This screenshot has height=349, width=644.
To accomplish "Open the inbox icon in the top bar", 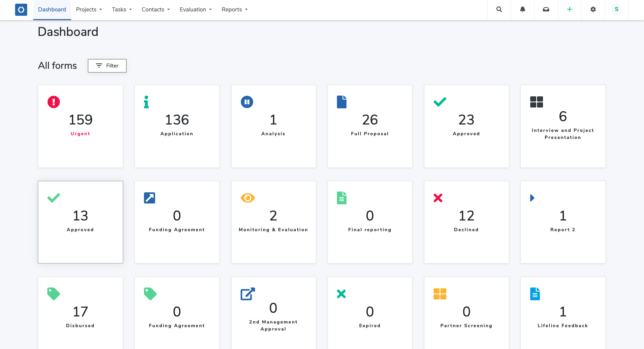I will (x=546, y=10).
